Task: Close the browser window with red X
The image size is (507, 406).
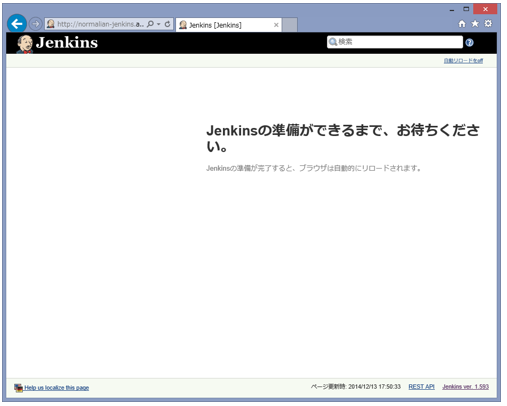Action: tap(485, 9)
